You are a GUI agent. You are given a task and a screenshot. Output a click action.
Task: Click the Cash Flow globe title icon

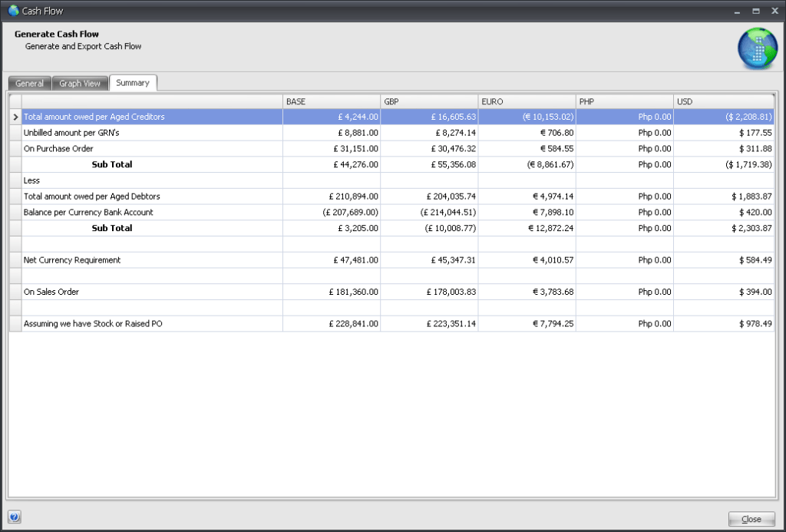tap(13, 11)
